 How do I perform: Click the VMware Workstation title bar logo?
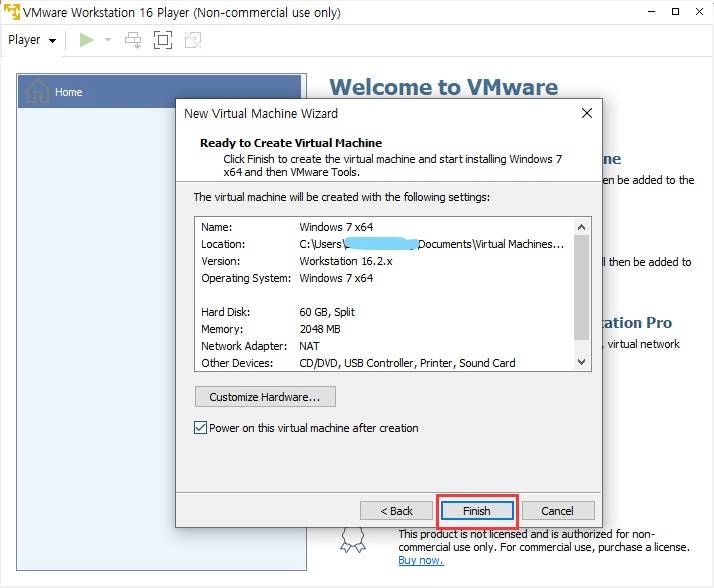click(x=11, y=12)
